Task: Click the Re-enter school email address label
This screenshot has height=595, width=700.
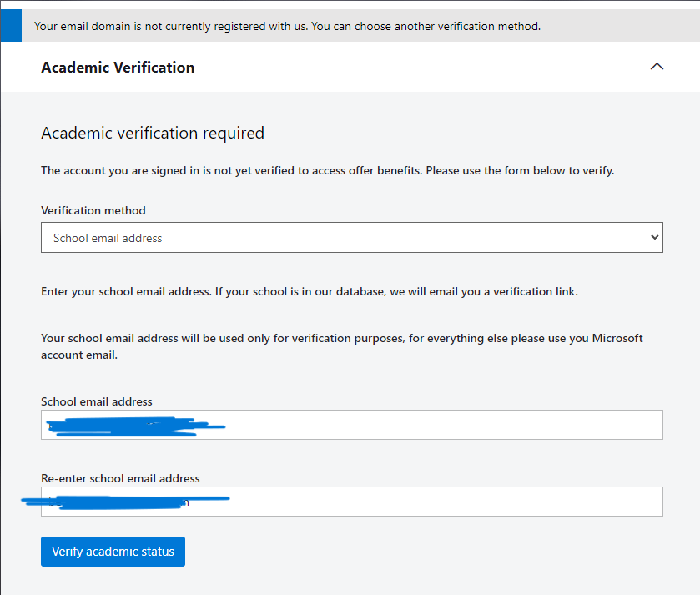Action: pos(120,478)
